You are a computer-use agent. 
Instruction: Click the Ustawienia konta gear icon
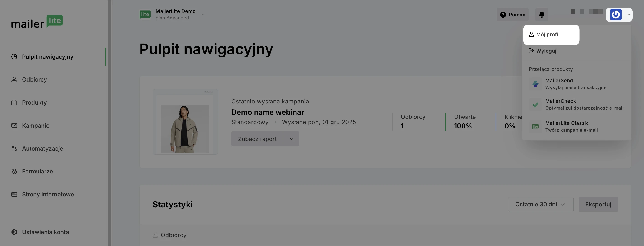pos(14,232)
